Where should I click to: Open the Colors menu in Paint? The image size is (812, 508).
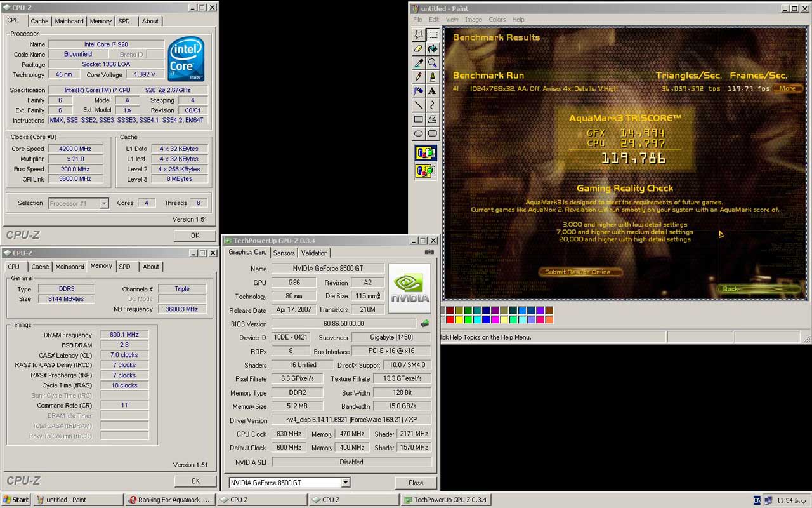[x=497, y=20]
